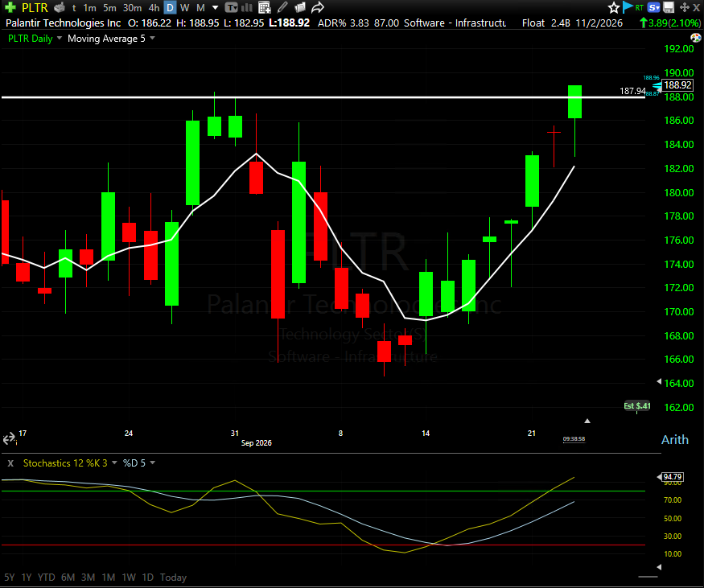Click the horizontal pan arrows icon near the date axis
The width and height of the screenshot is (704, 588).
[9, 439]
